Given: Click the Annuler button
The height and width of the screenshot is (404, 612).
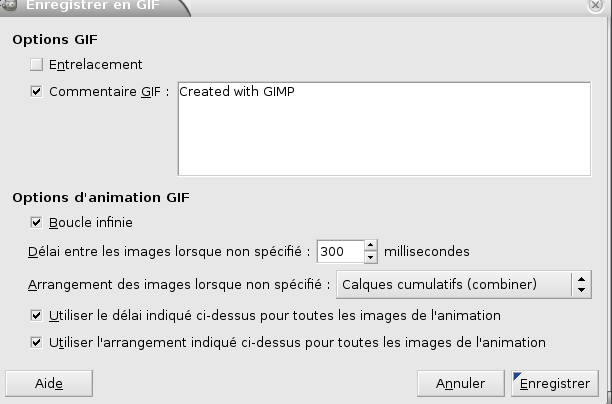Looking at the screenshot, I should point(460,383).
